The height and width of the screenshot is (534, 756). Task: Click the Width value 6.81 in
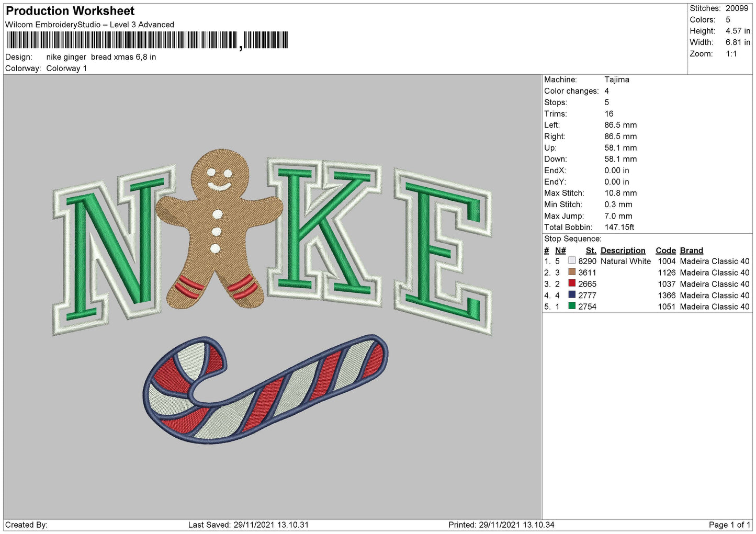[738, 42]
